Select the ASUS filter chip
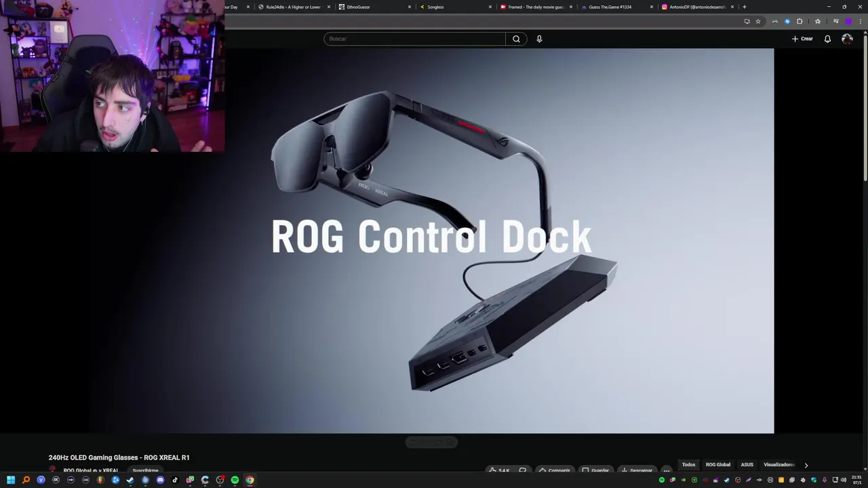This screenshot has width=868, height=488. click(x=747, y=465)
